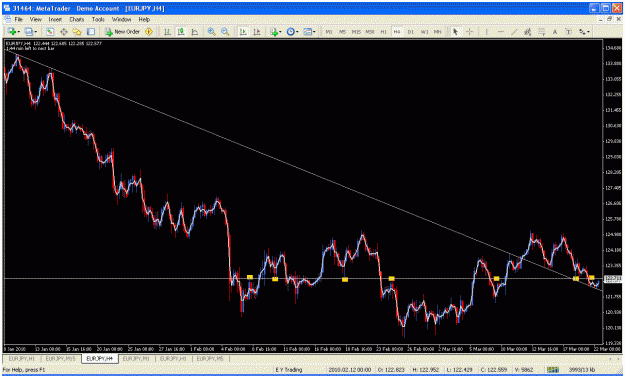Select the Cursor arrow tool

coord(455,31)
